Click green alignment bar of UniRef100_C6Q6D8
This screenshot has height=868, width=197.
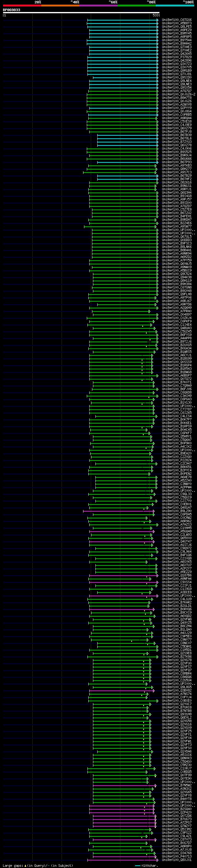[122, 392]
